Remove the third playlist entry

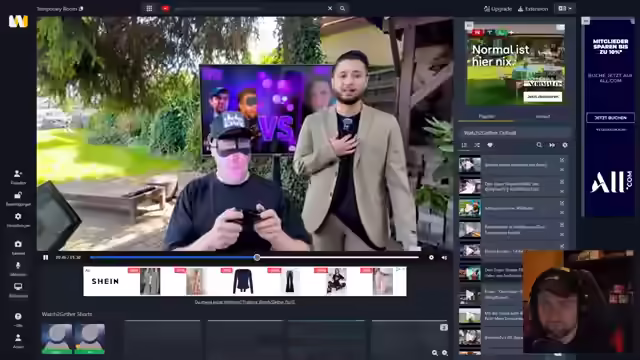tap(562, 213)
